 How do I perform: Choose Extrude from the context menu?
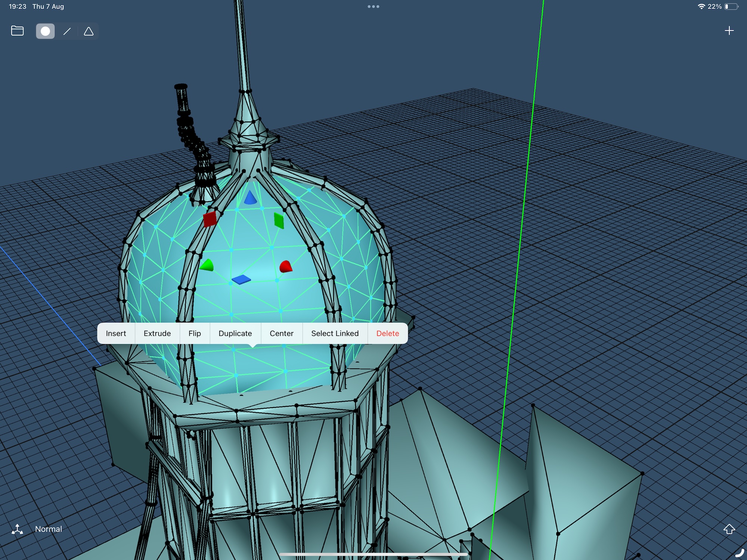(157, 333)
